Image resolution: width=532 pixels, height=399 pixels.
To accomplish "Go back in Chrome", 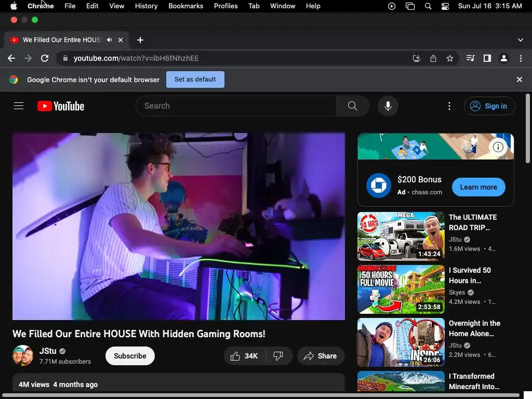I will pyautogui.click(x=11, y=58).
